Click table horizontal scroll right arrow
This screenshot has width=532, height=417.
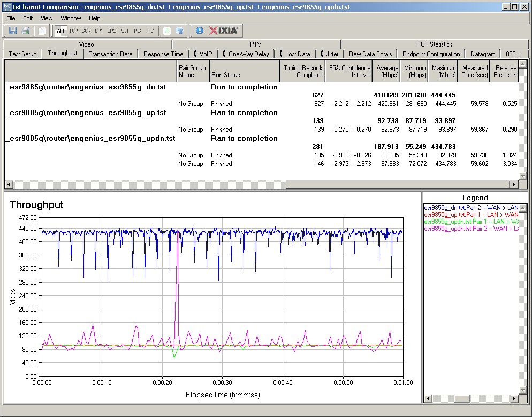514,184
